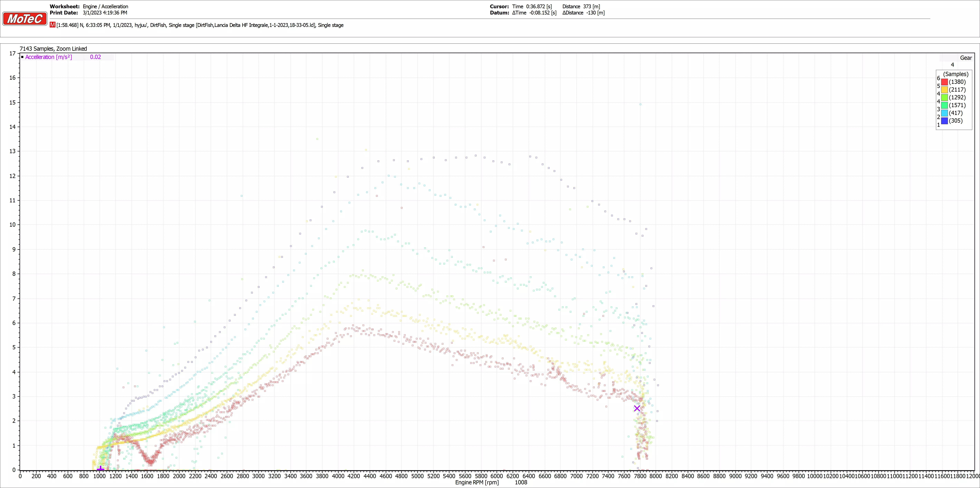The width and height of the screenshot is (980, 488).
Task: Click the red M log file marker
Action: pos(52,25)
